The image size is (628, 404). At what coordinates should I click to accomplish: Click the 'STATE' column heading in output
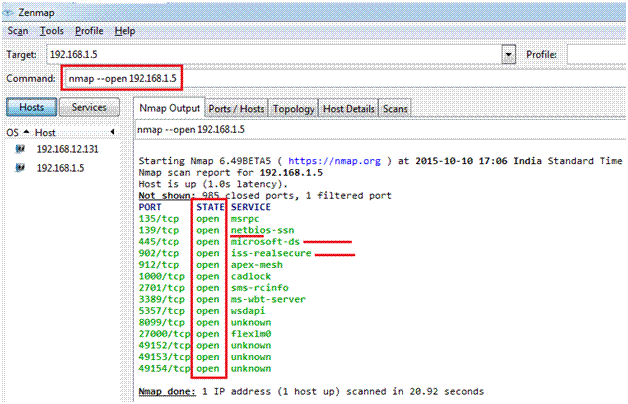(210, 207)
